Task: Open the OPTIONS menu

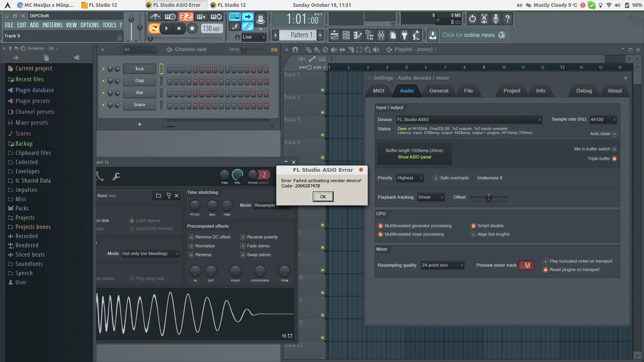Action: coord(89,25)
